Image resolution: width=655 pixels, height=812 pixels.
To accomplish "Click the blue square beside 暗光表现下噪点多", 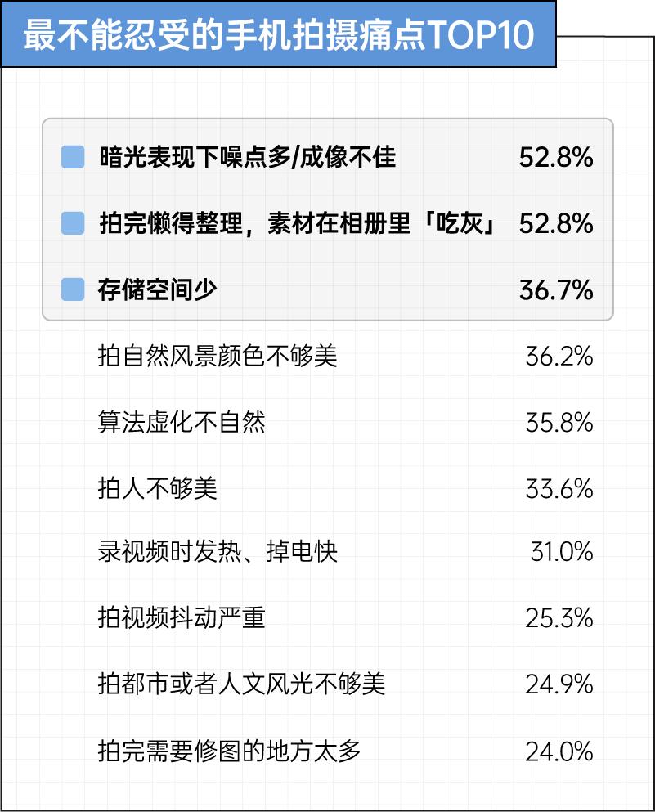I will pyautogui.click(x=73, y=157).
